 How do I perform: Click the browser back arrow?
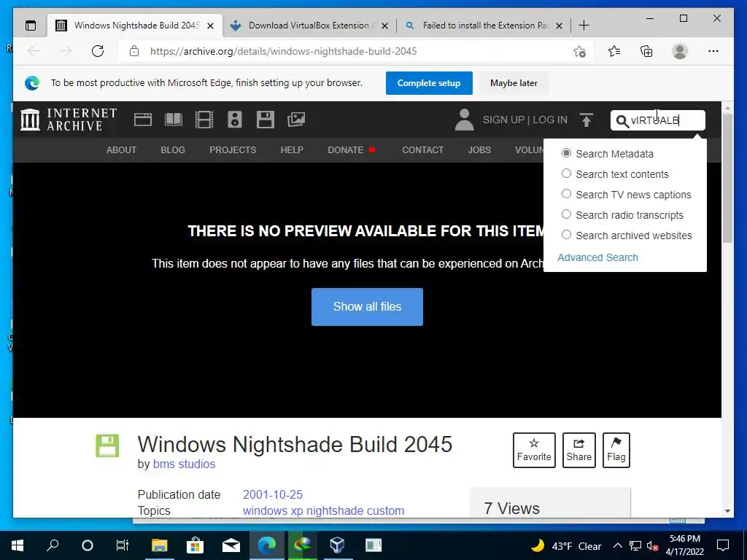coord(34,51)
